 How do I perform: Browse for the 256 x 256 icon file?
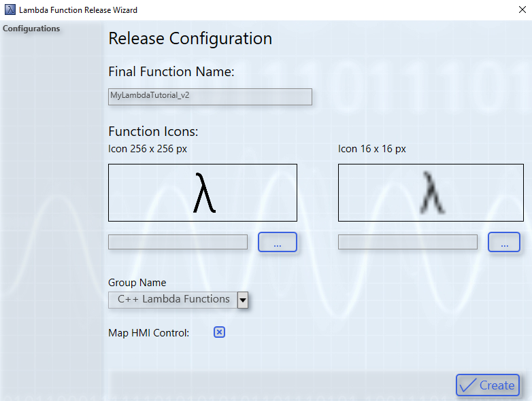pyautogui.click(x=278, y=242)
